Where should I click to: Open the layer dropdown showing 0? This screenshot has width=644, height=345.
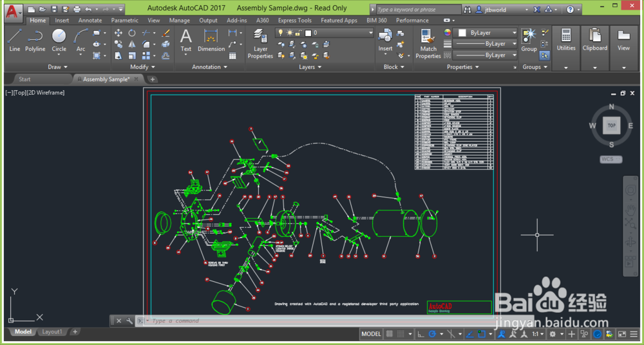(324, 33)
